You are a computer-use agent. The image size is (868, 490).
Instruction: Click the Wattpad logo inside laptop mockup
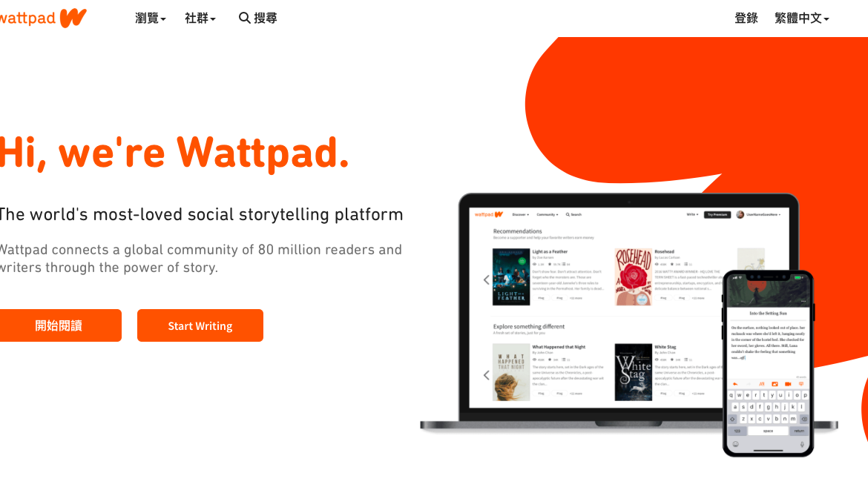pyautogui.click(x=488, y=214)
